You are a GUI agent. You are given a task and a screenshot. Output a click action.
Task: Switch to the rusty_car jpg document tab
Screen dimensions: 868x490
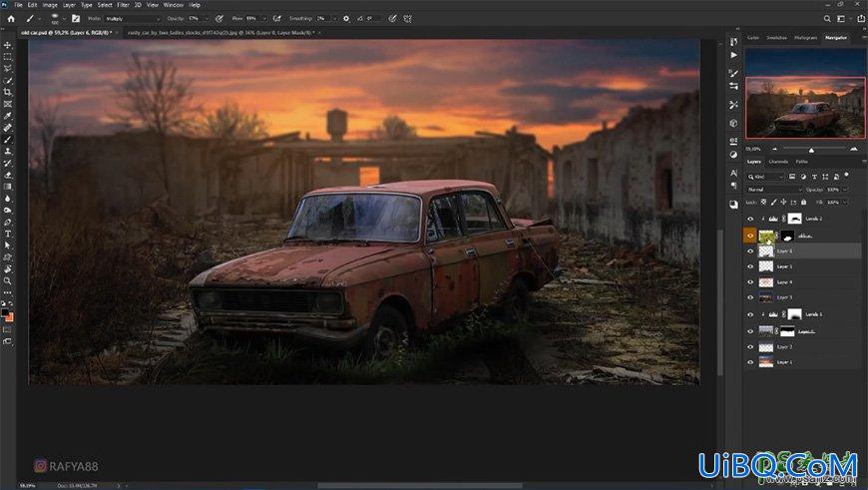[220, 33]
